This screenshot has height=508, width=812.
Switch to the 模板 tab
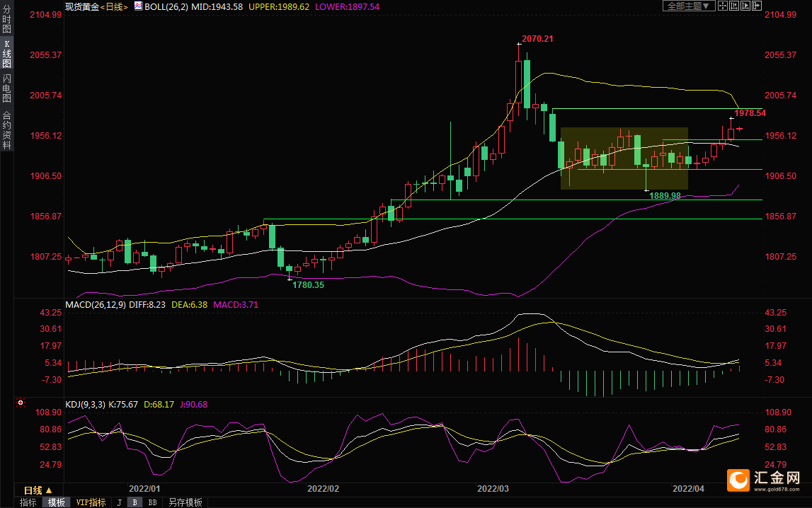click(x=57, y=502)
